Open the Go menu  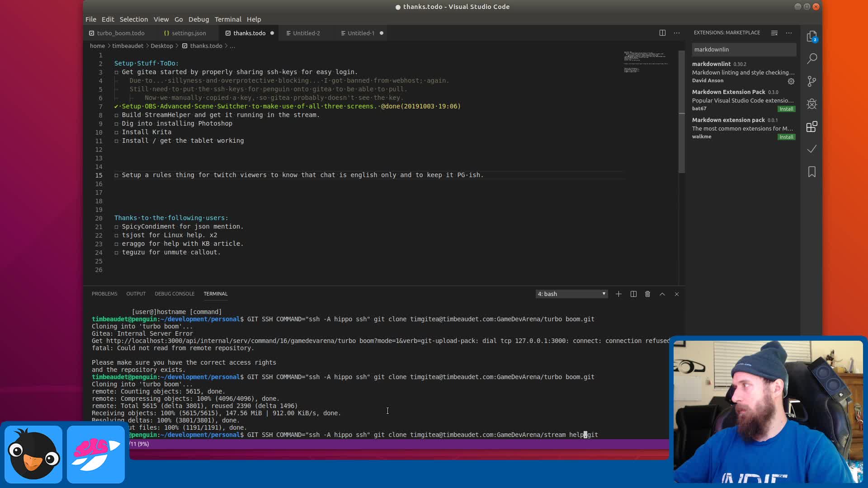(x=179, y=19)
